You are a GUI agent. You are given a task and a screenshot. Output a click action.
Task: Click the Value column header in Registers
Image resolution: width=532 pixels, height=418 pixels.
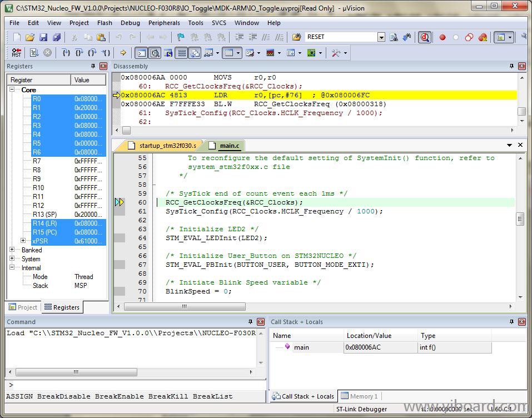[x=88, y=79]
